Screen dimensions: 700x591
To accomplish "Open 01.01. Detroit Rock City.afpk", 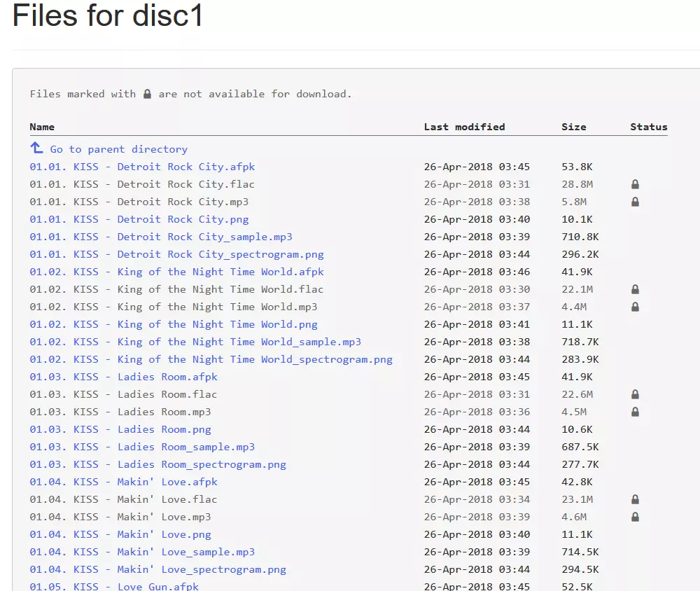I will 142,167.
